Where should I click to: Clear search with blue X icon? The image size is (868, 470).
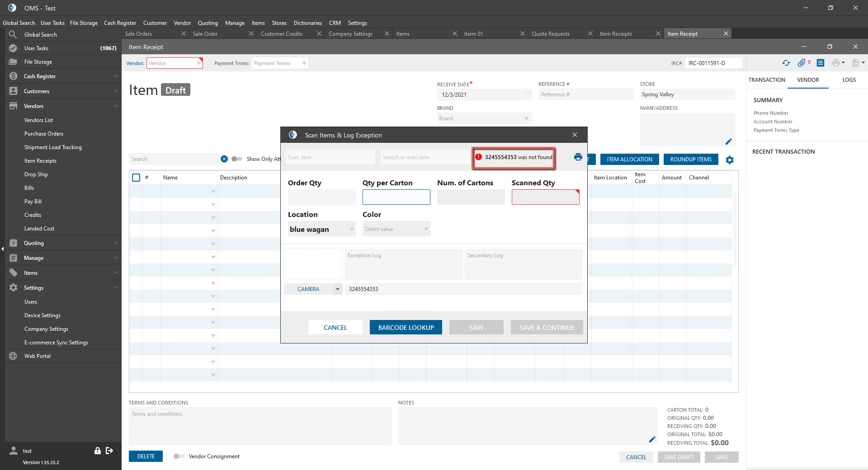pyautogui.click(x=224, y=159)
